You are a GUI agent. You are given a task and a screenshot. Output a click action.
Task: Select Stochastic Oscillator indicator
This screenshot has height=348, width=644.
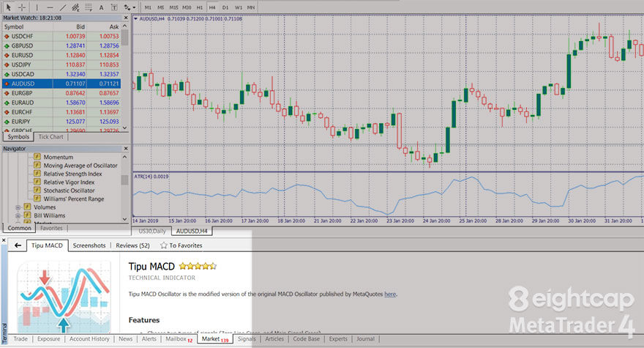[69, 190]
